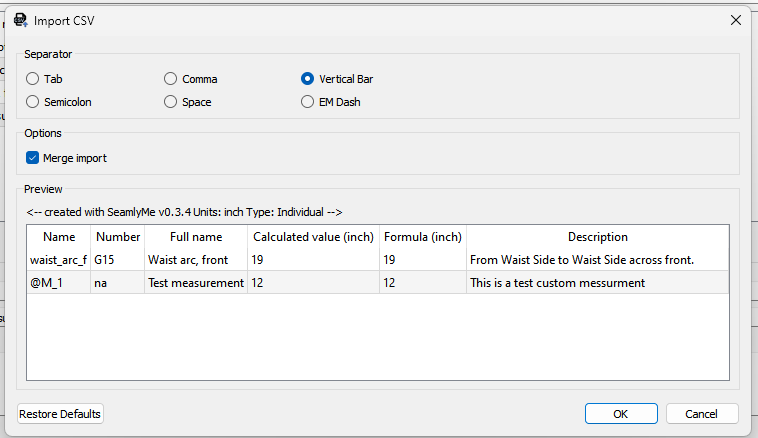
Task: Cancel the CSV import
Action: (701, 414)
